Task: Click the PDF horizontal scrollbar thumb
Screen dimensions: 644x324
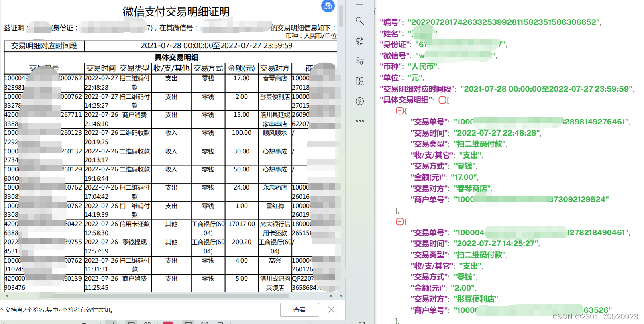Action: coord(164,296)
